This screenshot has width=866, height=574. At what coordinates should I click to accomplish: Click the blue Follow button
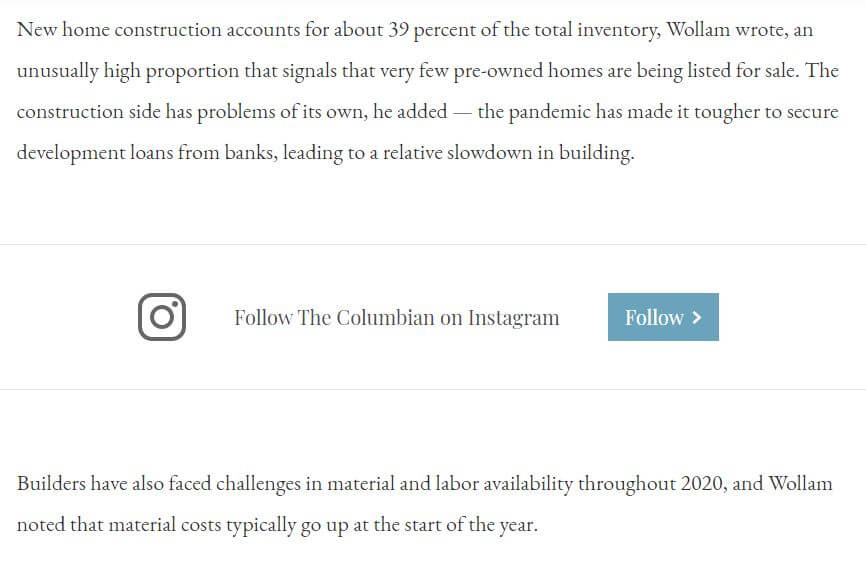pyautogui.click(x=663, y=317)
